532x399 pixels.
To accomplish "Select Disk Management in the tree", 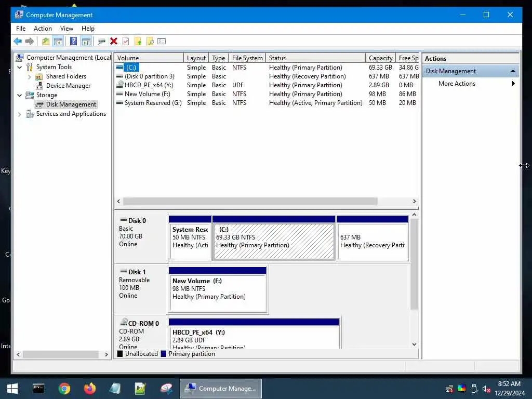I will tap(71, 104).
